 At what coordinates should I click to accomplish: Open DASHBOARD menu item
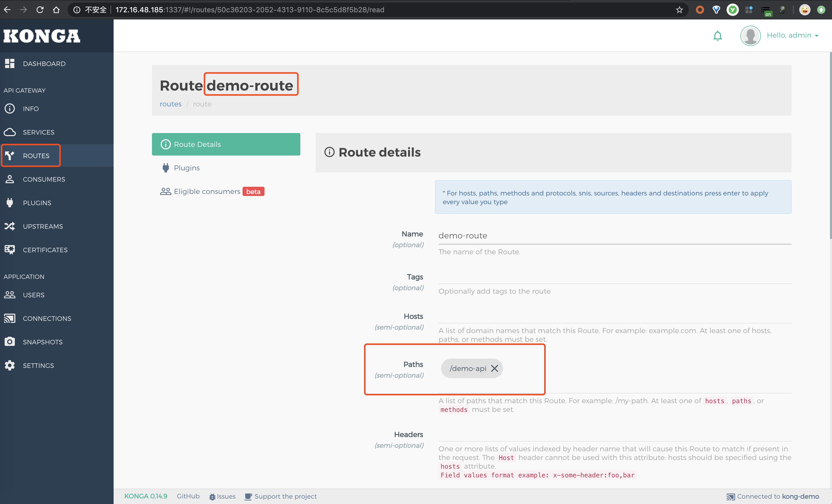click(57, 63)
